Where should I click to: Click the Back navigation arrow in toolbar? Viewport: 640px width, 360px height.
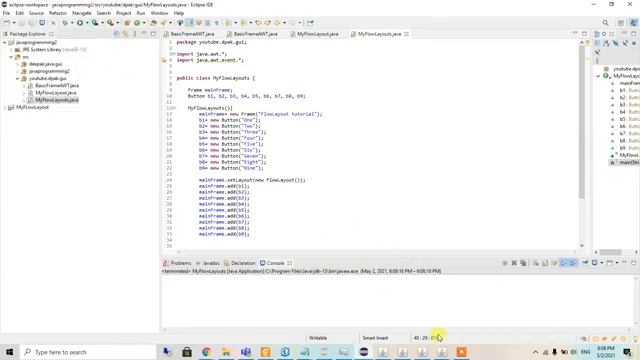[277, 23]
